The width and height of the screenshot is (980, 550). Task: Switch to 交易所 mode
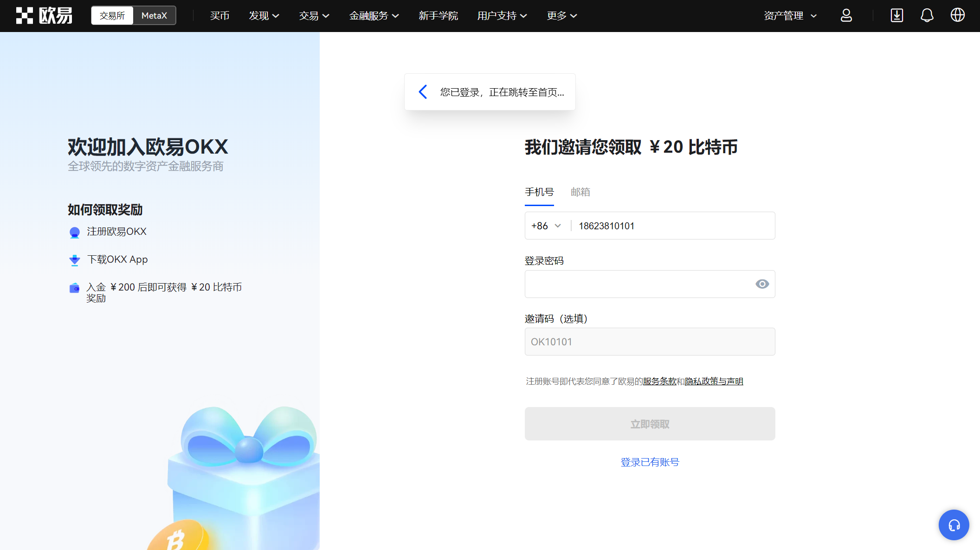112,15
